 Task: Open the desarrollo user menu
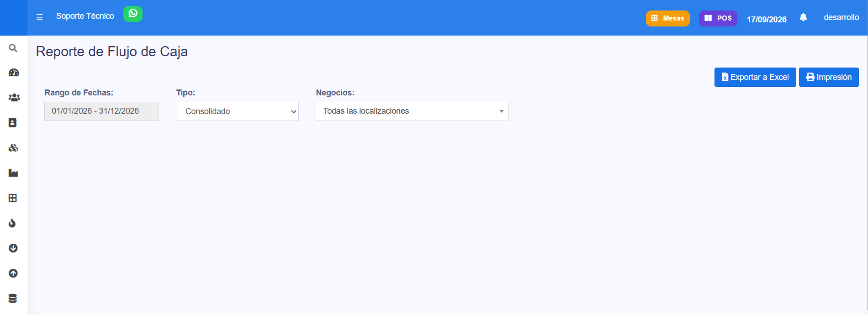841,17
